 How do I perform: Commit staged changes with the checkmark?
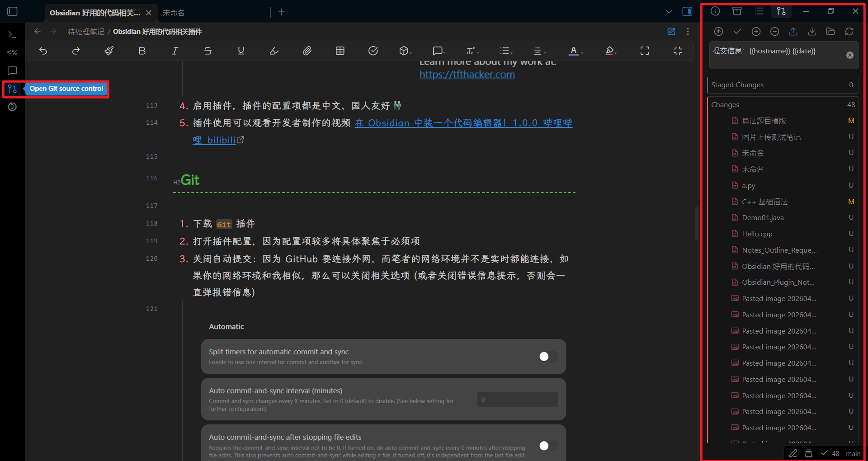click(x=737, y=31)
